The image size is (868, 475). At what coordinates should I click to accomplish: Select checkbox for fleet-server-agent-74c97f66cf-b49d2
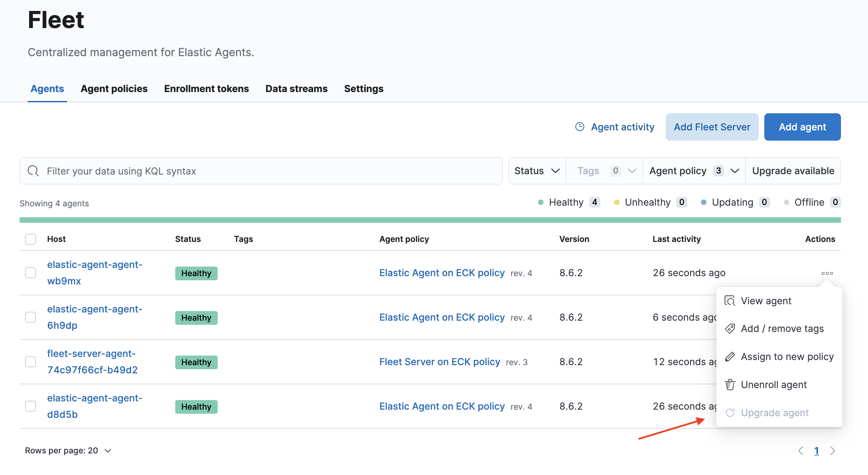30,362
